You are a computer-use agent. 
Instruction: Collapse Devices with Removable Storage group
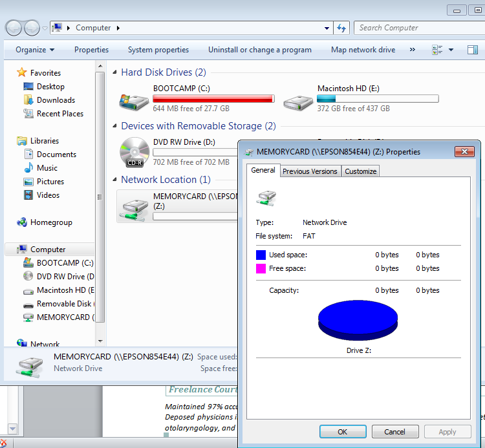pos(114,126)
